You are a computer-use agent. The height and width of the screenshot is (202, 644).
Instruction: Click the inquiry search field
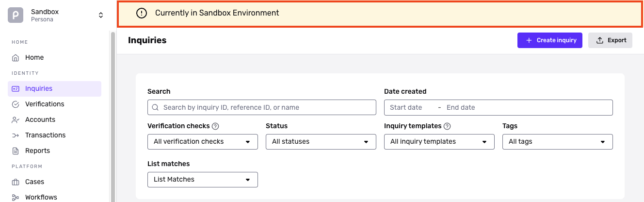[x=262, y=107]
